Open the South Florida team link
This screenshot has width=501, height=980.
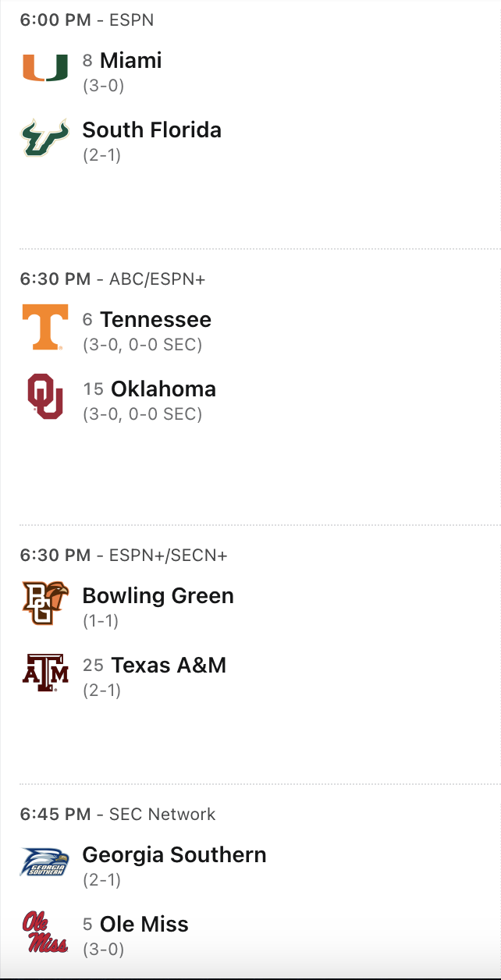click(151, 130)
